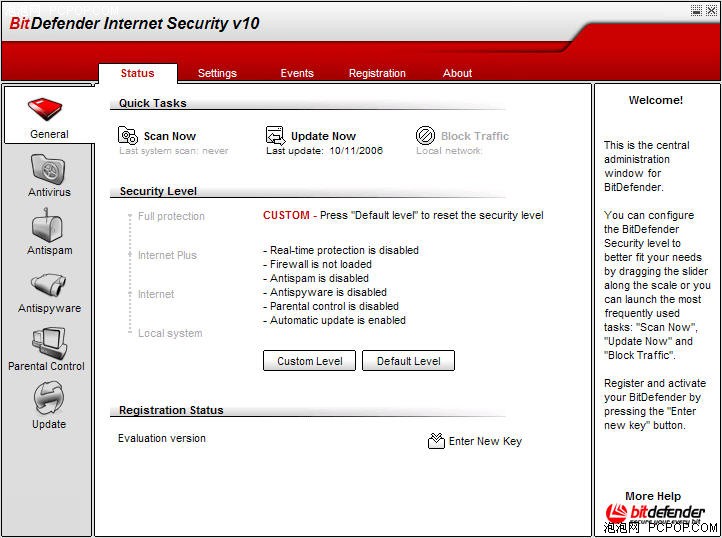Viewport: 722px width, 538px height.
Task: Open the Parental Control computer icon
Action: [x=50, y=343]
